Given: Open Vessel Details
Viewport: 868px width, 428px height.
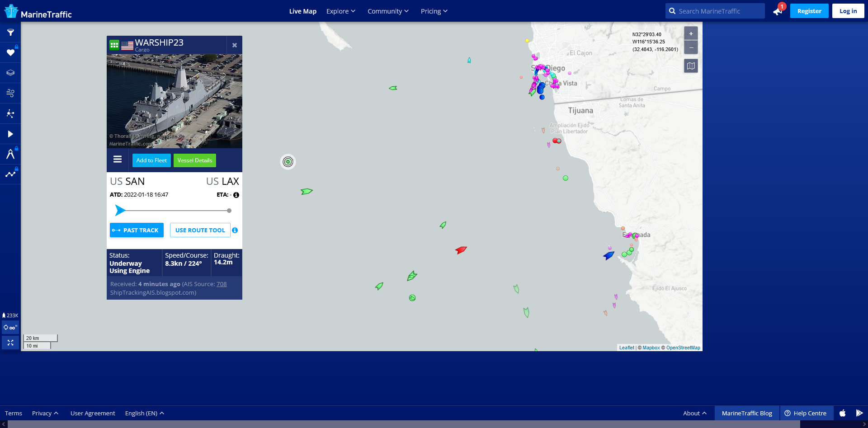Looking at the screenshot, I should click(195, 160).
